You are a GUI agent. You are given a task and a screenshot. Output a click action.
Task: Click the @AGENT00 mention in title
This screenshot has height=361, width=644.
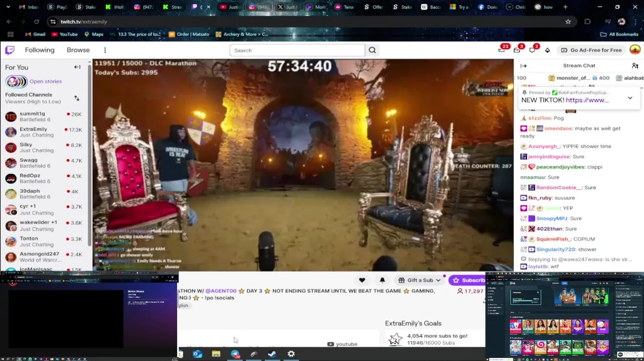[220, 291]
